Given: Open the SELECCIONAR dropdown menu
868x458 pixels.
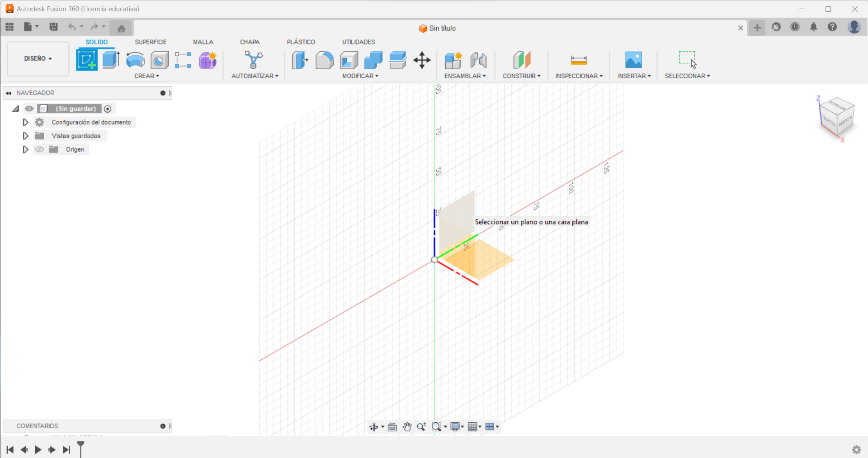Looking at the screenshot, I should (x=687, y=76).
